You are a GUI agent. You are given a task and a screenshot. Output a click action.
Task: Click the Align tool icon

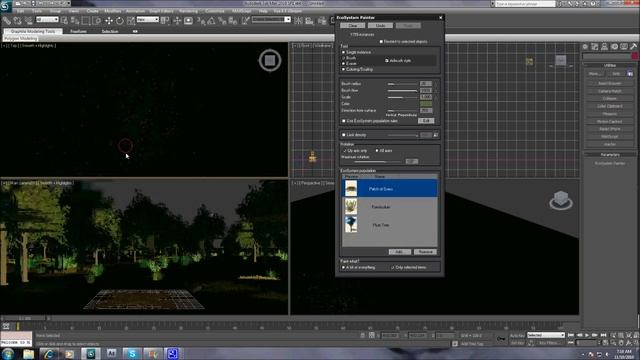pos(309,20)
